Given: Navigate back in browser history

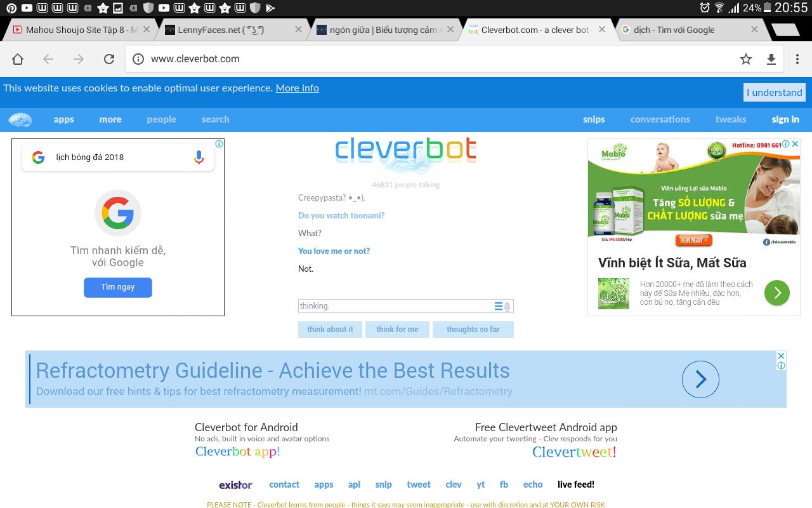Looking at the screenshot, I should point(48,59).
